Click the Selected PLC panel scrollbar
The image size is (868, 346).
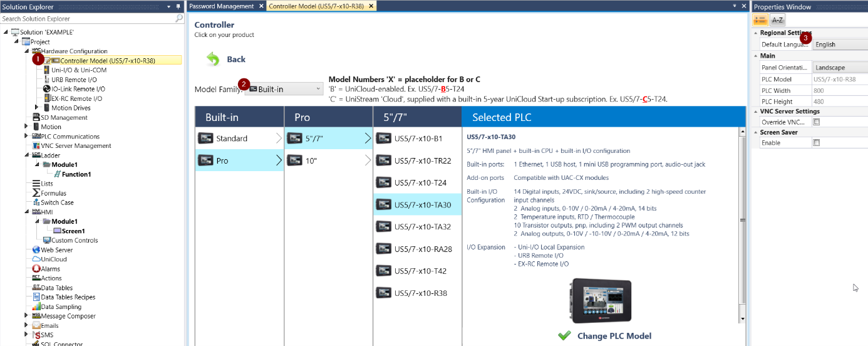point(743,226)
